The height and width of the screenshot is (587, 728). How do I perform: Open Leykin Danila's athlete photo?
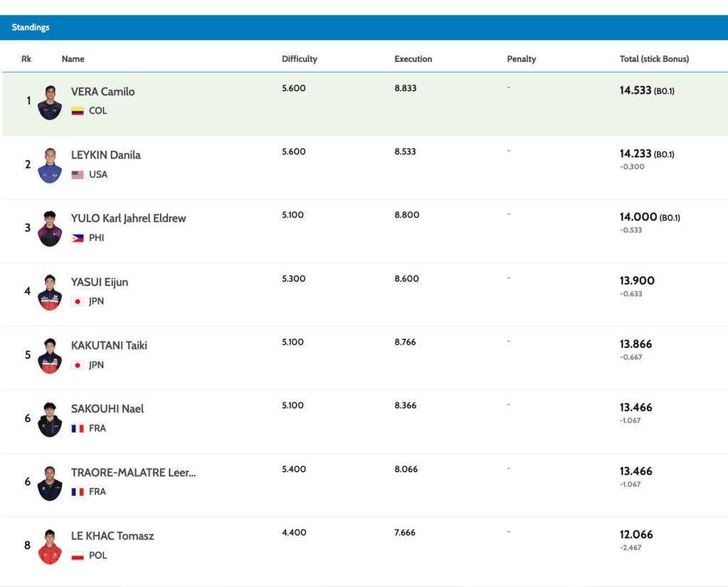[x=50, y=166]
